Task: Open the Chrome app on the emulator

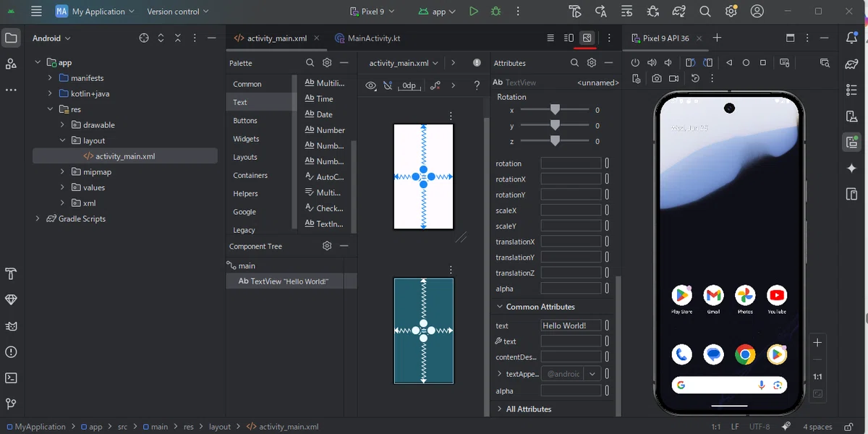Action: [745, 354]
